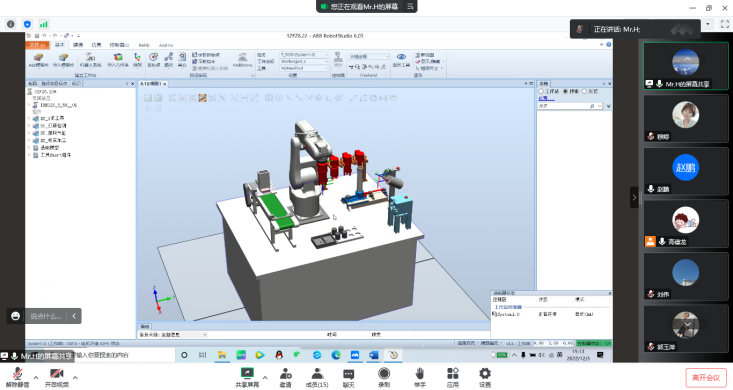Viewport: 733px width, 390px height.
Task: Open the MyNewTool tool dropdown
Action: click(304, 68)
